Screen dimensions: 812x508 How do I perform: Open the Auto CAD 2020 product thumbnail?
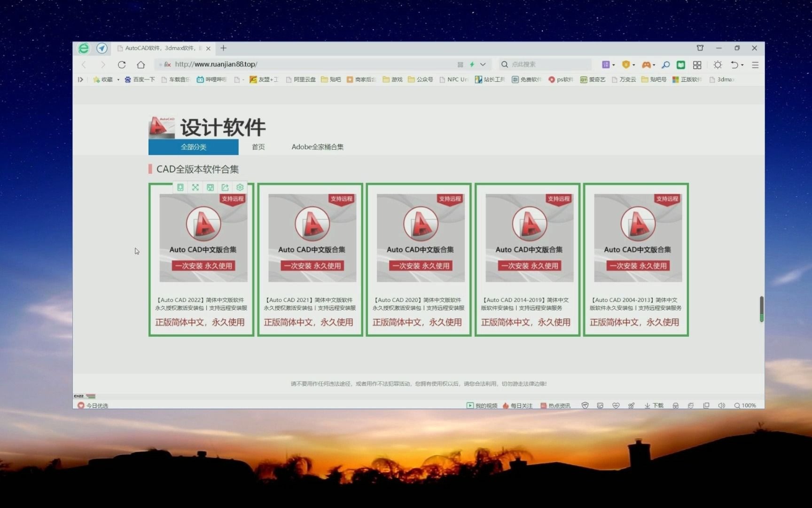[421, 238]
